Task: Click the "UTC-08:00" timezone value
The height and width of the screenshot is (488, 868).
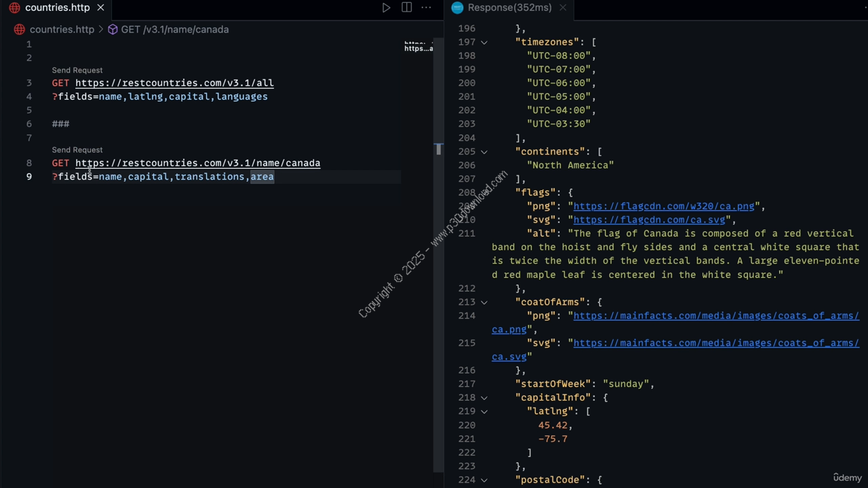Action: pyautogui.click(x=559, y=56)
